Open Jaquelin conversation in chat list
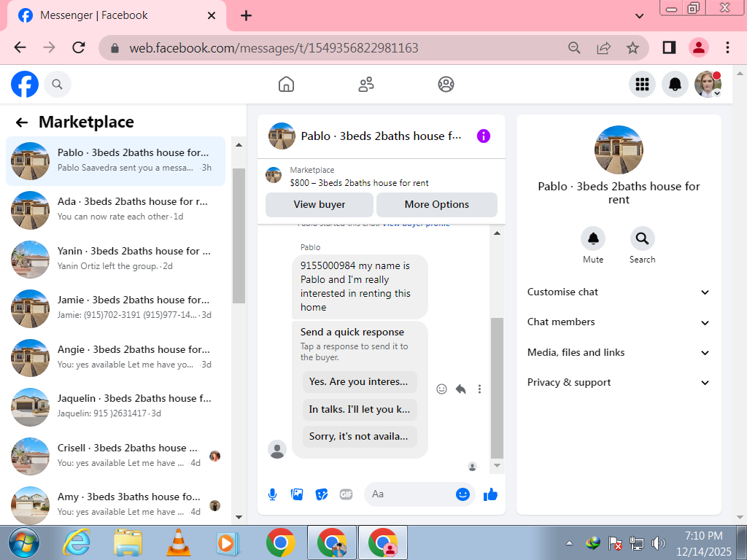Screen dimensions: 747x560 (115, 407)
